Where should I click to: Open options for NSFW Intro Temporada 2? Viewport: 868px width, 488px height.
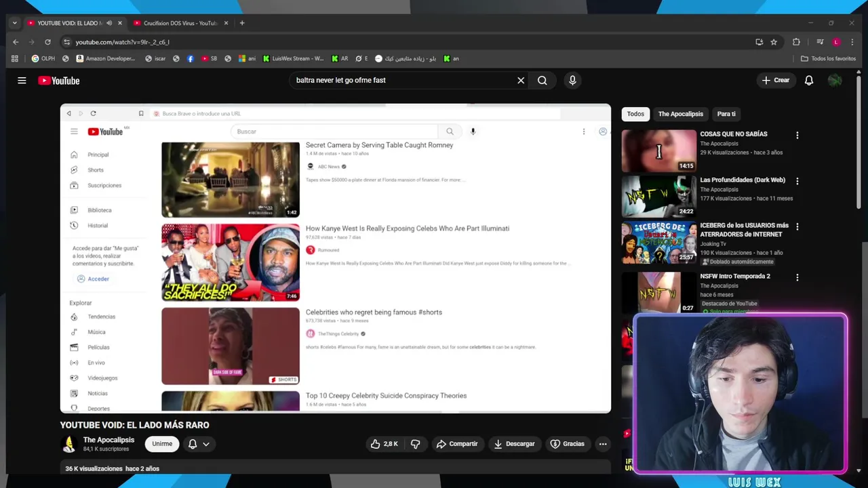[797, 278]
